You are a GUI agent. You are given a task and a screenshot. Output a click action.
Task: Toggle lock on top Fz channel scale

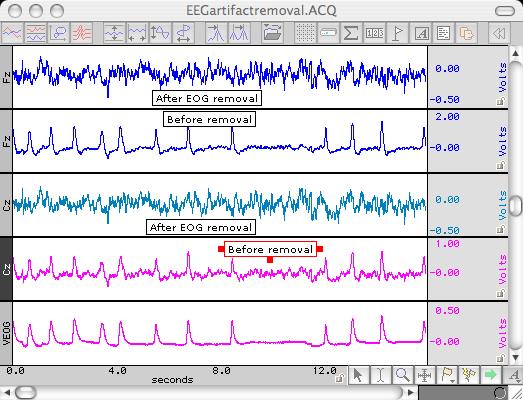(501, 101)
